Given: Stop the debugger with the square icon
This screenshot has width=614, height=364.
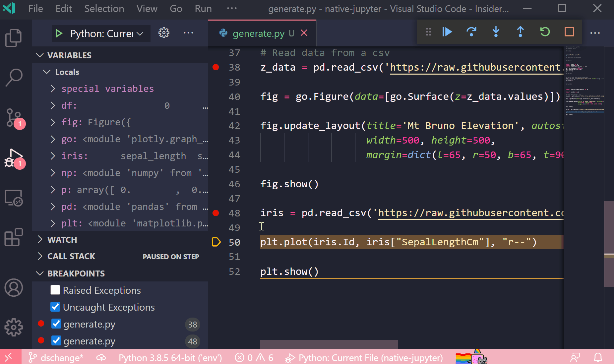Looking at the screenshot, I should (x=569, y=32).
